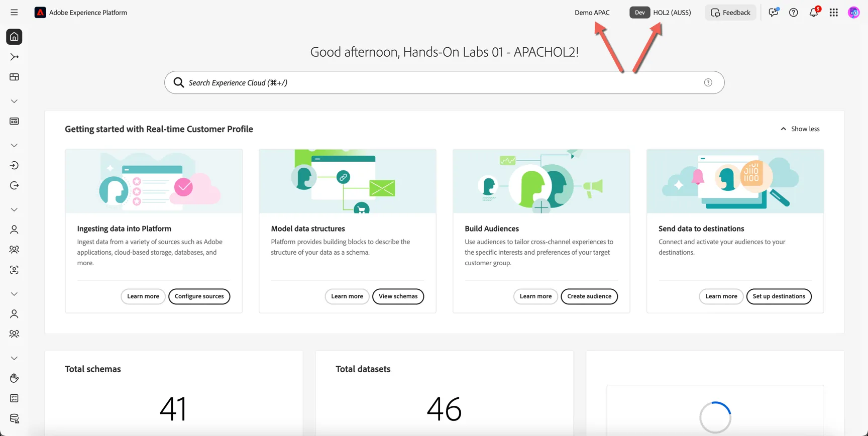868x436 pixels.
Task: Collapse sidebar section chevron just below dashboard grid icon
Action: click(14, 101)
